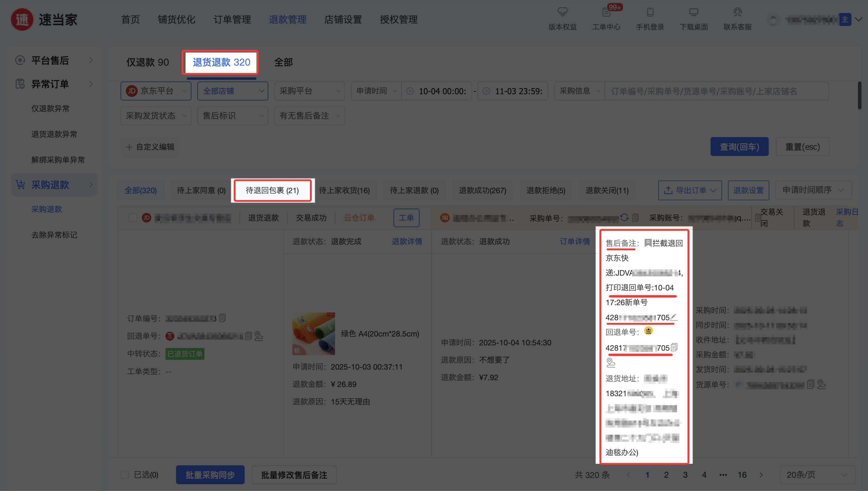Click the 下载桌面 monitor icon
The height and width of the screenshot is (491, 868).
[x=694, y=12]
